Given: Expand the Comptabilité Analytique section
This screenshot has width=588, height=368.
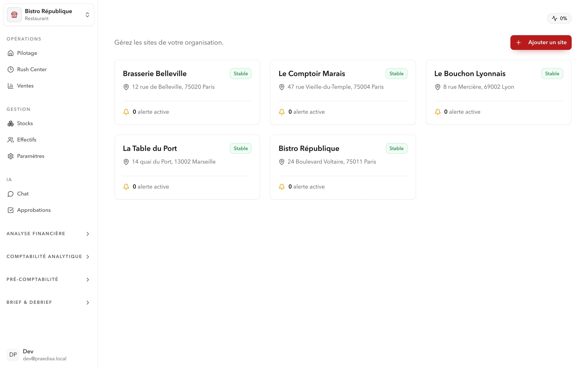Looking at the screenshot, I should 49,257.
